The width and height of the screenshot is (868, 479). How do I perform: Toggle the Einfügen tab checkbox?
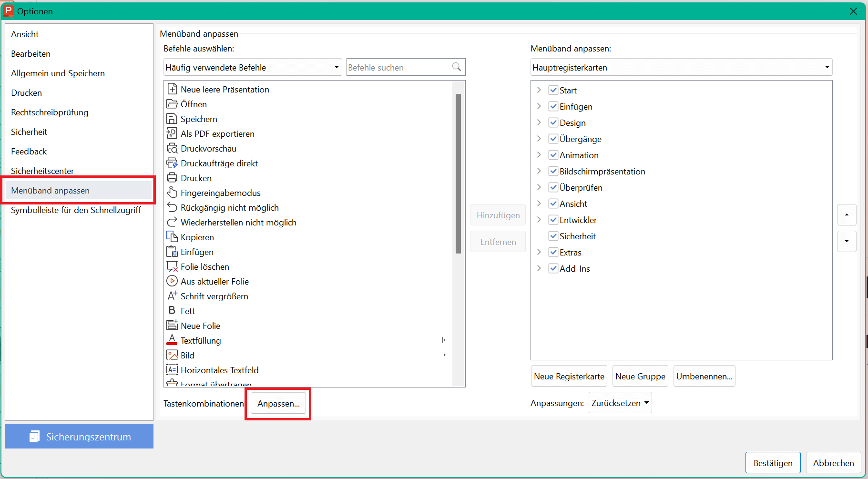click(553, 107)
